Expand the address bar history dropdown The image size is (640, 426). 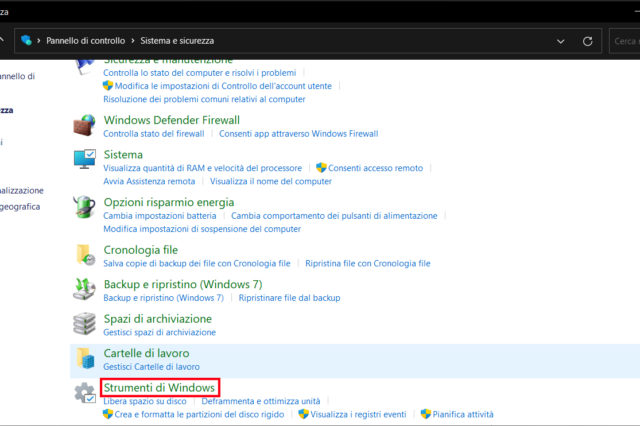tap(560, 41)
